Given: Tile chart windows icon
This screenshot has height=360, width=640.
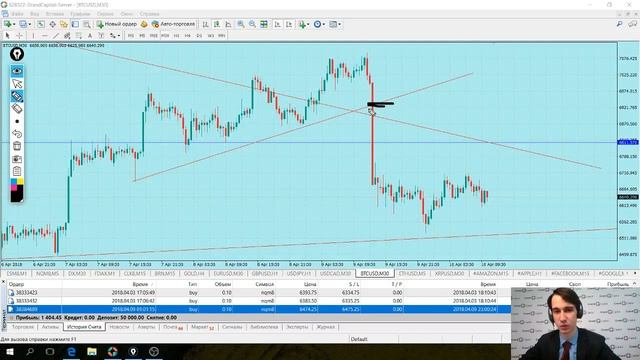Looking at the screenshot, I should 264,24.
